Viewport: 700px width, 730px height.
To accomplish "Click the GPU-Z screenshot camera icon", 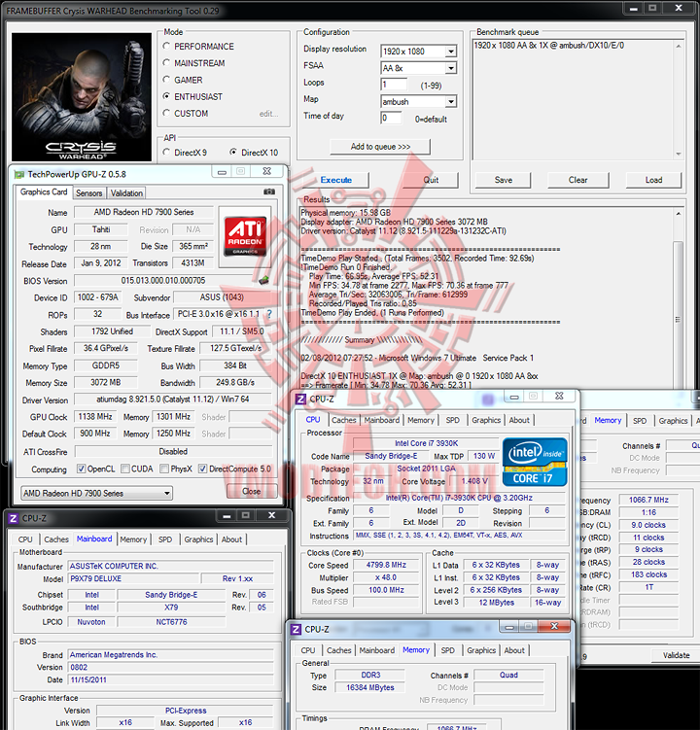I will click(269, 191).
